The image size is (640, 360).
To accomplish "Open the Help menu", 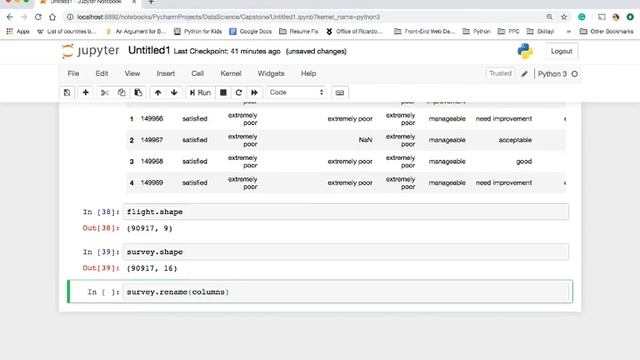I will (308, 73).
